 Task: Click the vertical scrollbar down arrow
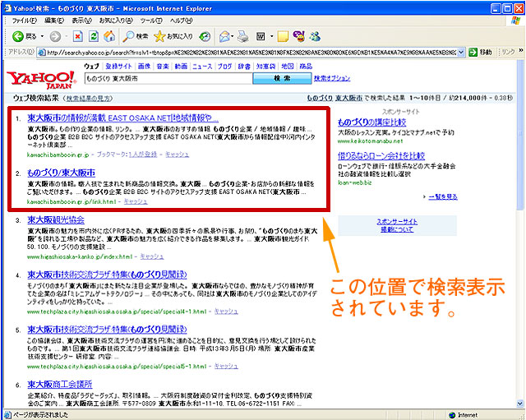coord(520,404)
